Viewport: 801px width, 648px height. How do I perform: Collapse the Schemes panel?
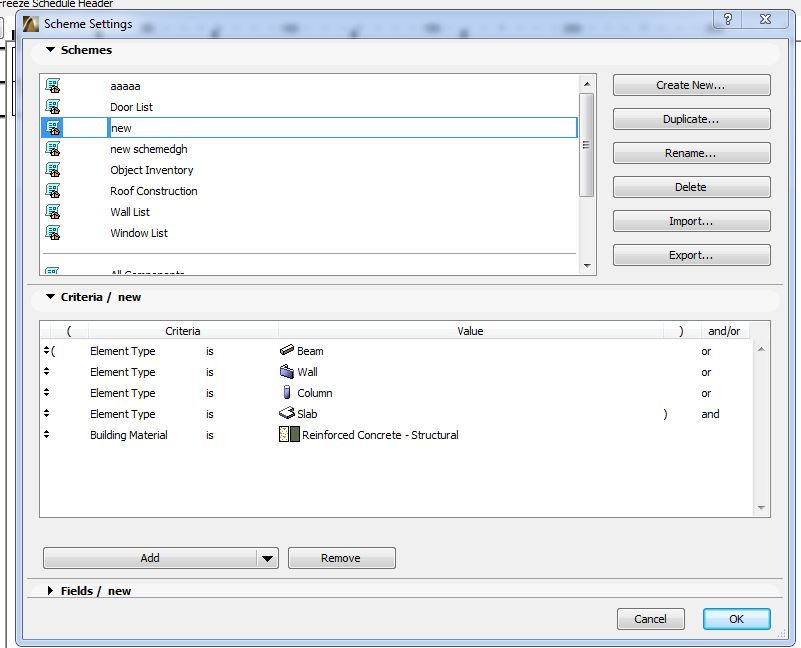[x=50, y=50]
